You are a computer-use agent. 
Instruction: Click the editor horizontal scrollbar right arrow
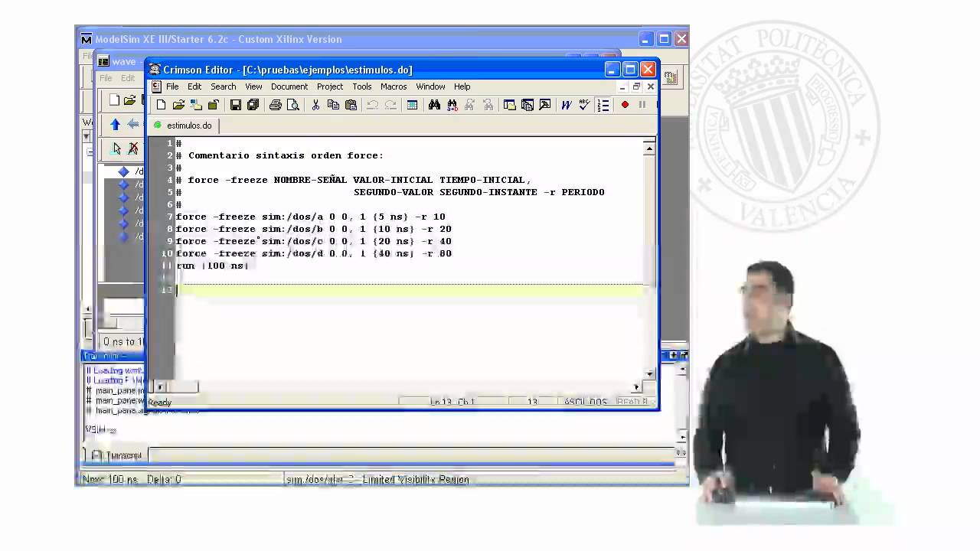tap(636, 387)
